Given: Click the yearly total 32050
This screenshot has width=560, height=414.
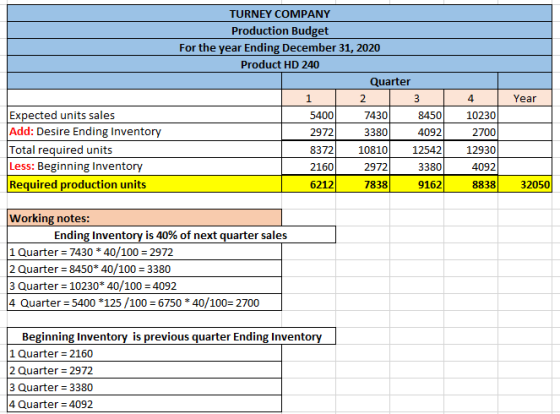Looking at the screenshot, I should coord(525,184).
